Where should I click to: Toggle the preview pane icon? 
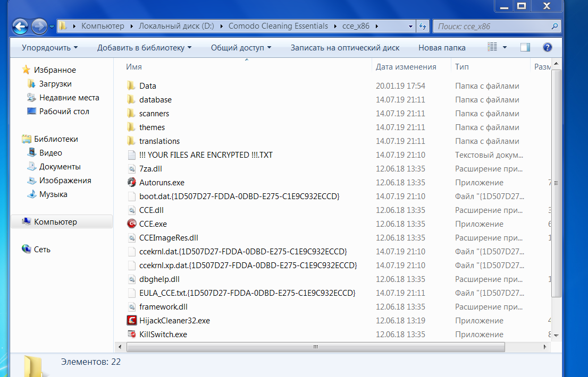525,47
